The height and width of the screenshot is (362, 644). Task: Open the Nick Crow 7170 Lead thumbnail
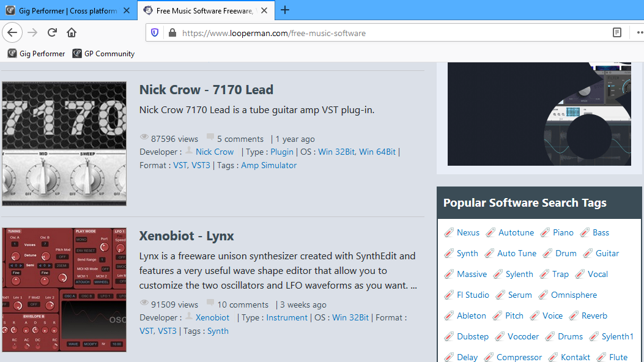pos(64,144)
